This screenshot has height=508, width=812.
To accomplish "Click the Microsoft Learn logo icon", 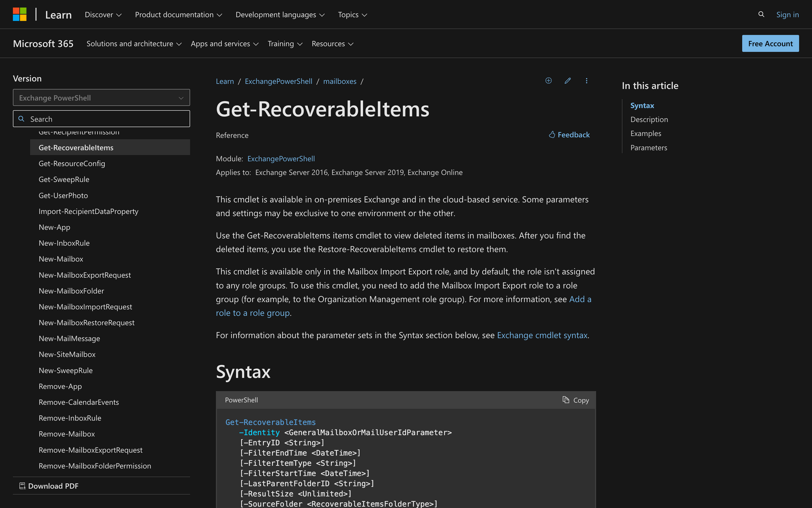I will point(19,14).
